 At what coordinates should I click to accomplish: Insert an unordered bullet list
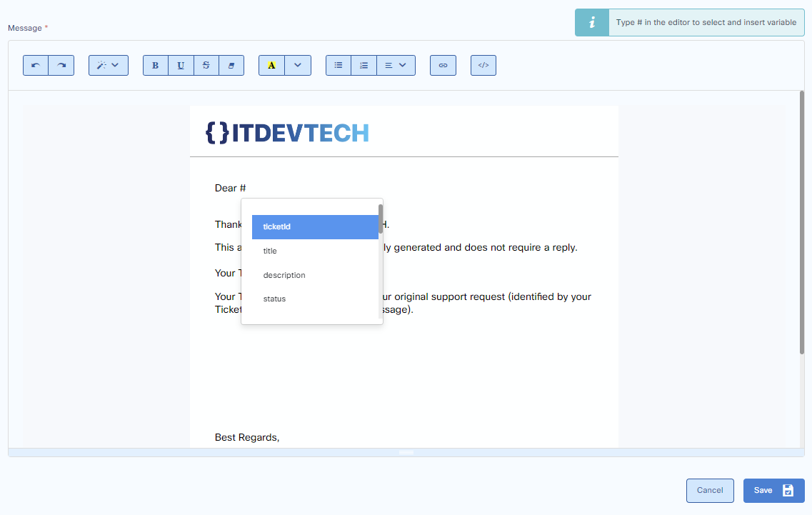339,65
